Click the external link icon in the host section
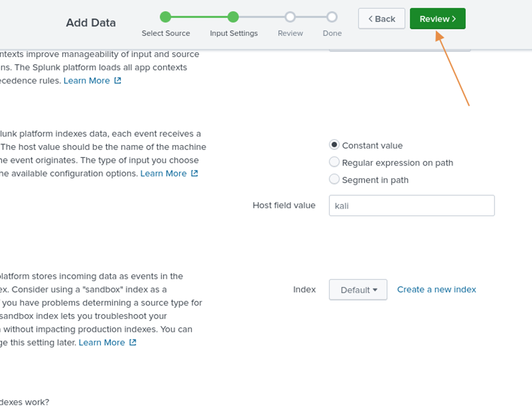Screen dimensions: 532x417 pyautogui.click(x=194, y=173)
